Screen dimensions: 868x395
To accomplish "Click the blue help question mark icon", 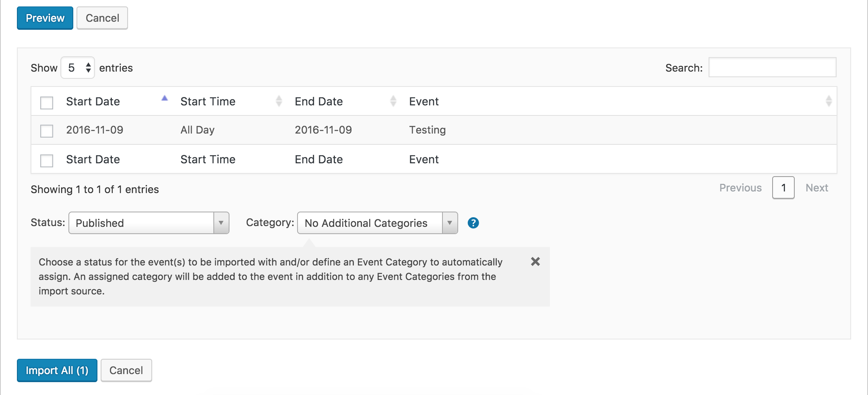I will click(473, 223).
